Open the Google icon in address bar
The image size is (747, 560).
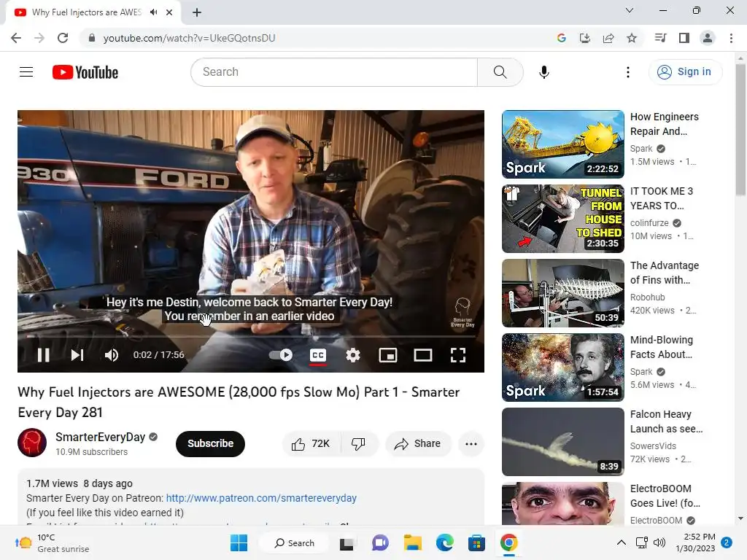click(561, 38)
